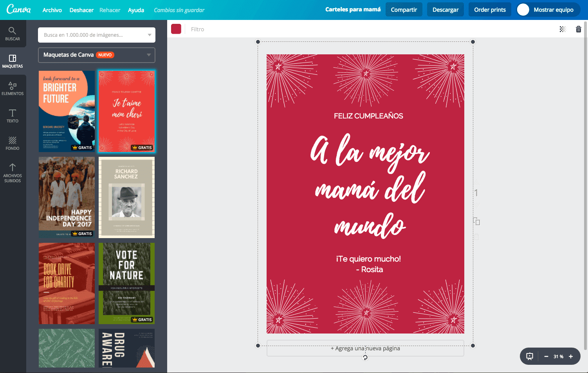Click the Filtro option
Image resolution: width=588 pixels, height=373 pixels.
197,29
